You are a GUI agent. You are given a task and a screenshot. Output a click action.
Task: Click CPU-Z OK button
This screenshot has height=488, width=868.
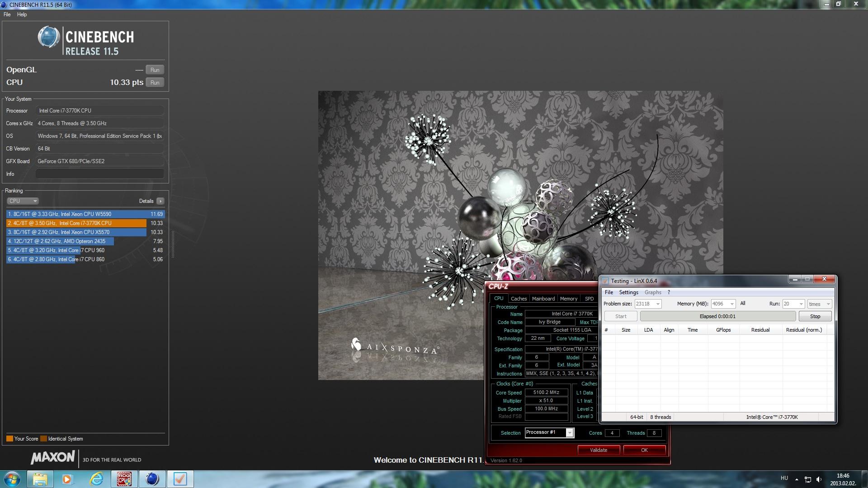tap(644, 450)
